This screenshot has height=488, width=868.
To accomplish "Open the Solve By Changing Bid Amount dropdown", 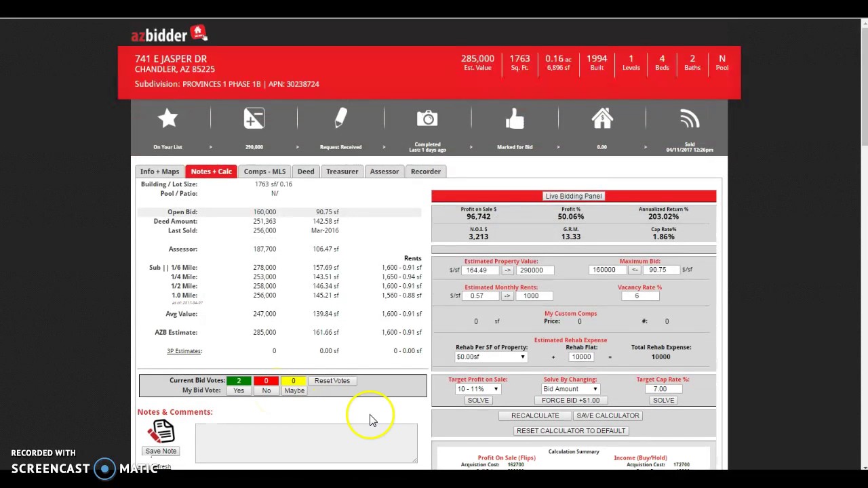I will pyautogui.click(x=570, y=389).
